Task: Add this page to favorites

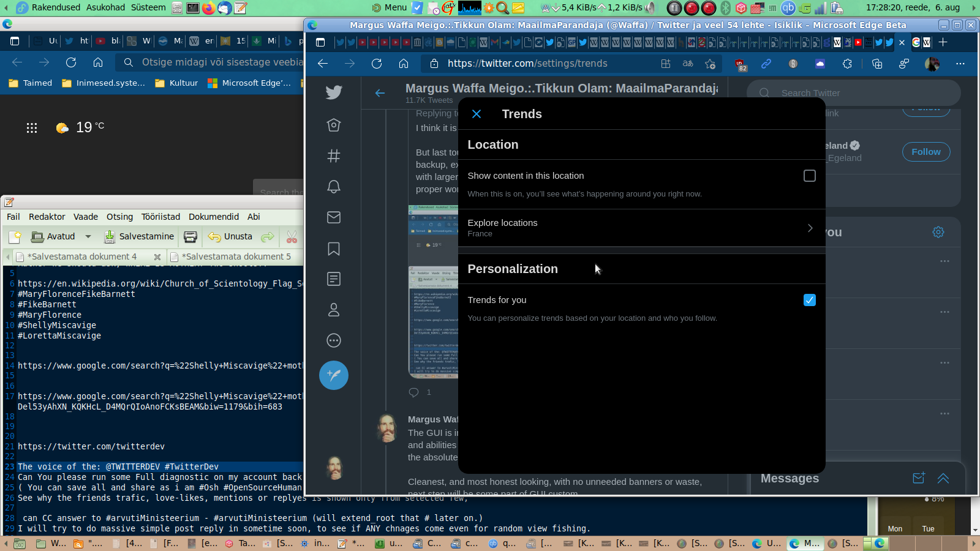Action: coord(710,64)
